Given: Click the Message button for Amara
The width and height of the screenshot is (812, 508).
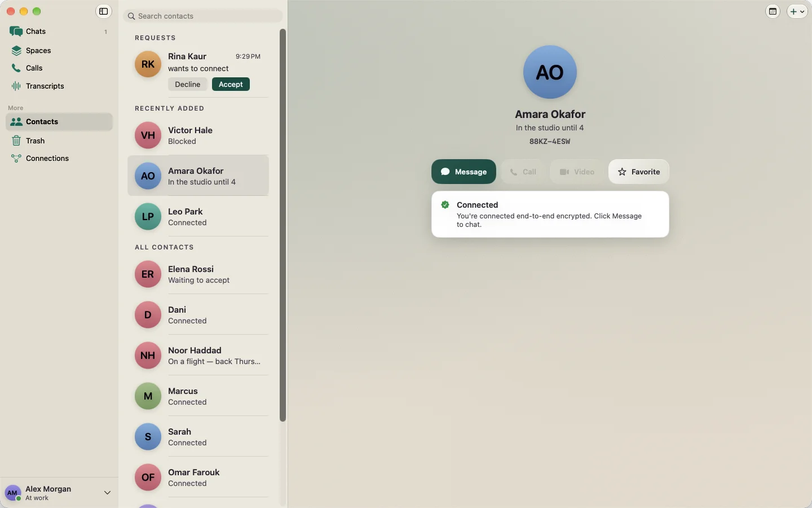Looking at the screenshot, I should [464, 172].
